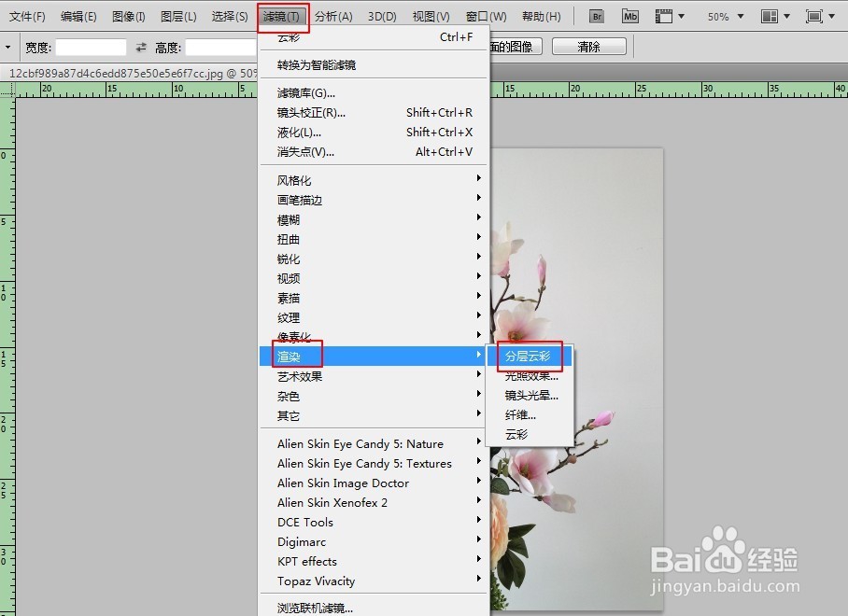Open Topaz Vivacity submenu
This screenshot has width=848, height=616.
tap(374, 581)
